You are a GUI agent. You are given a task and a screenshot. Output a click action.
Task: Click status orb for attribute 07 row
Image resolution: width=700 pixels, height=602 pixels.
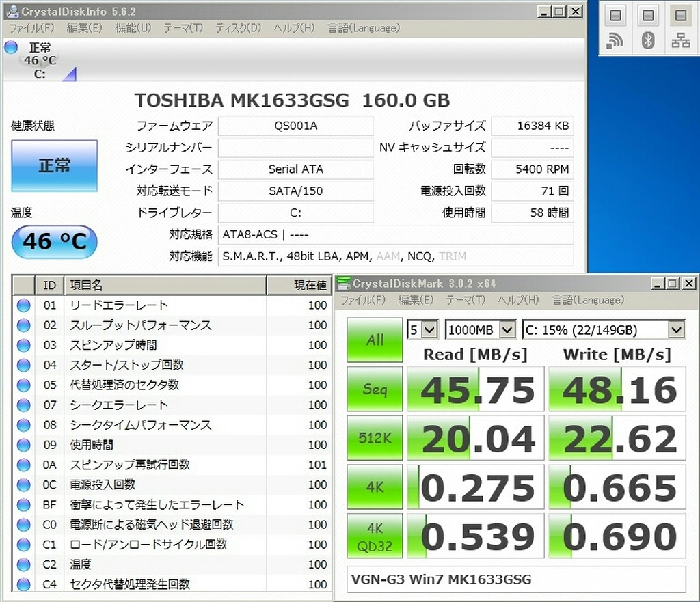pos(24,405)
